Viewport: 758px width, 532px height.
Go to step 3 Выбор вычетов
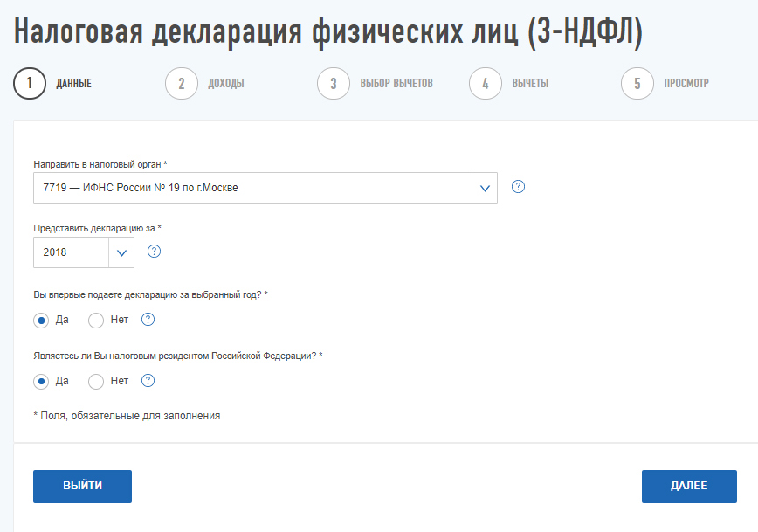[376, 83]
